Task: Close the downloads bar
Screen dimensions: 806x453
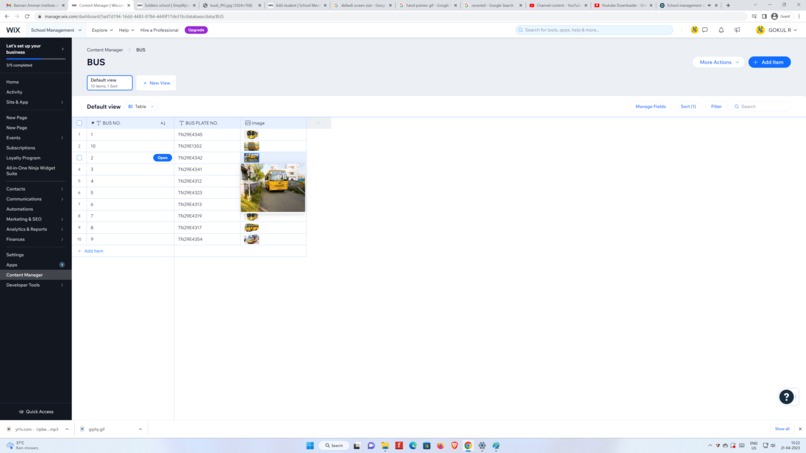Action: tap(800, 429)
